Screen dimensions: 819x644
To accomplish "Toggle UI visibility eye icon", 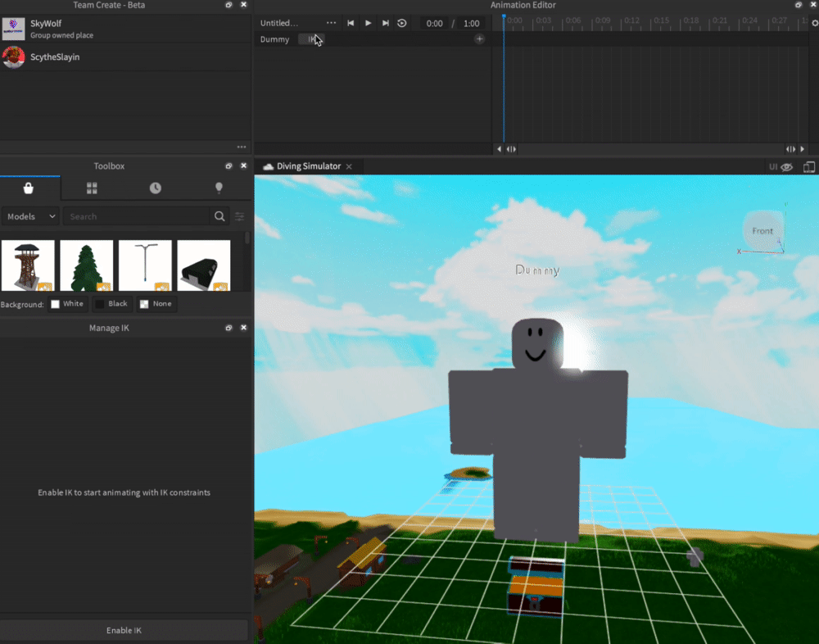I will [x=786, y=167].
